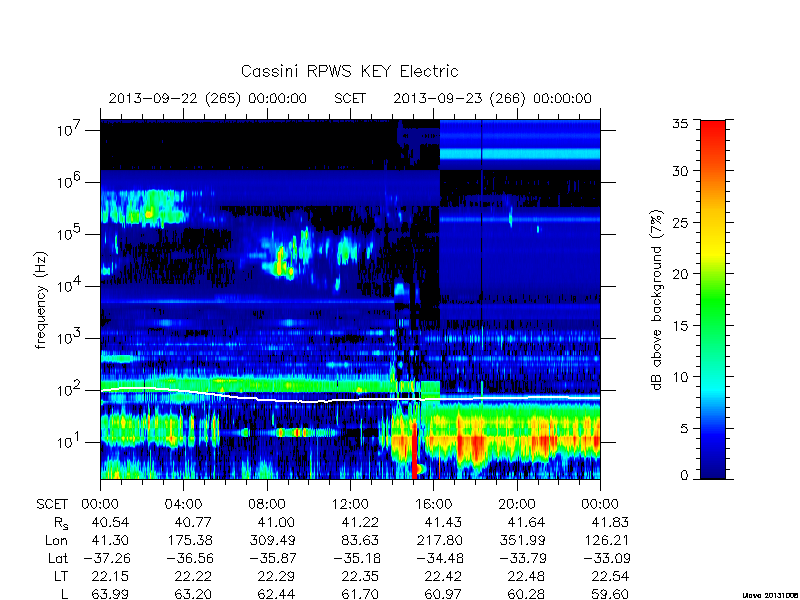Click the colorbar tick label 10
The width and height of the screenshot is (800, 600).
pyautogui.click(x=680, y=377)
